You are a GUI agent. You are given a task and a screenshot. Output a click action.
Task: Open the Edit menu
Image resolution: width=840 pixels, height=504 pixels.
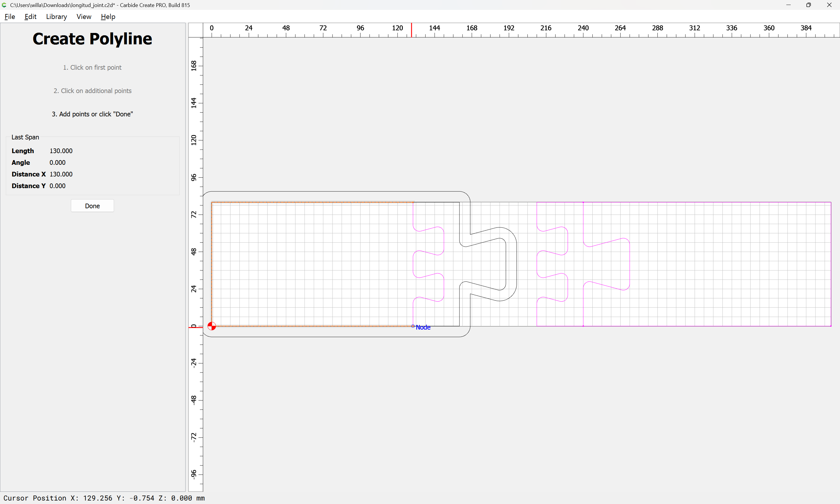click(30, 17)
